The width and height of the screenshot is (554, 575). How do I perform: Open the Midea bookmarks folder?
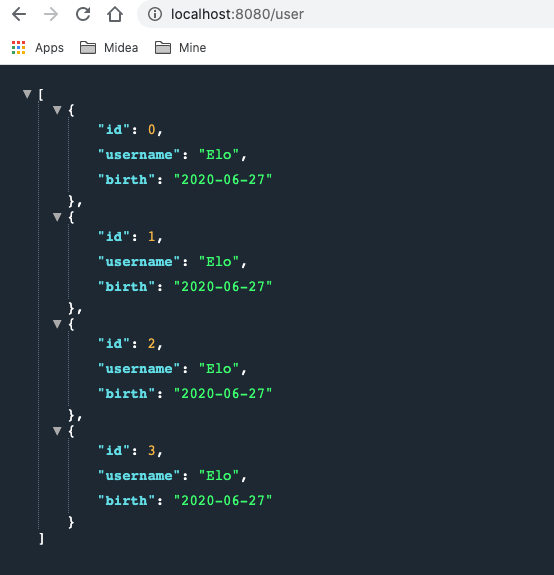coord(109,48)
